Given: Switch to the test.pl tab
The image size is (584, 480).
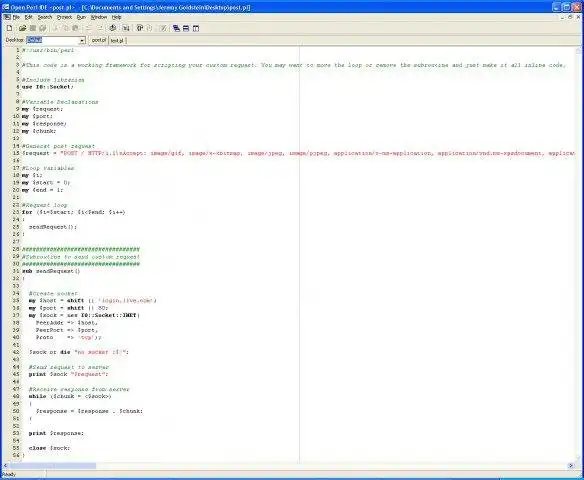Looking at the screenshot, I should coord(117,40).
